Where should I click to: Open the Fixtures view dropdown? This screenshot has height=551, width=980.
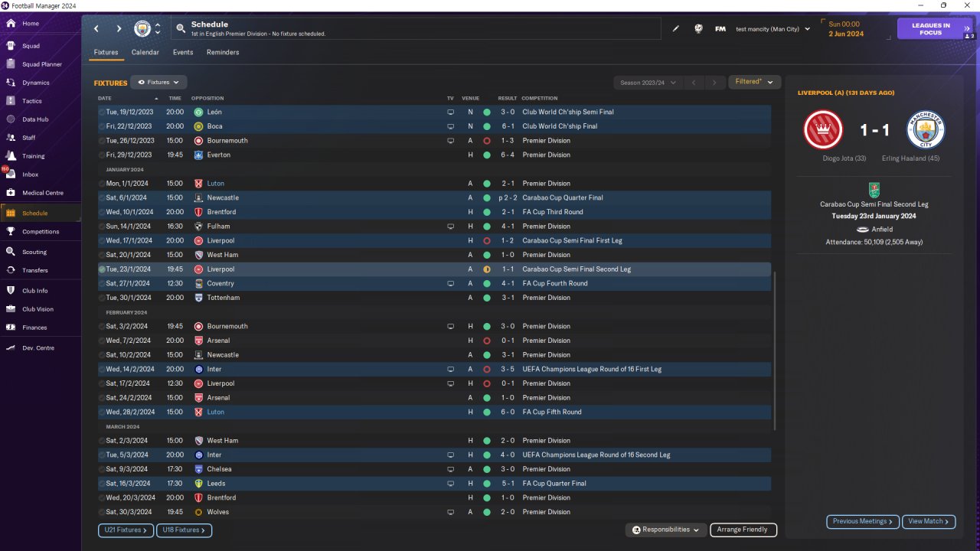(x=158, y=83)
